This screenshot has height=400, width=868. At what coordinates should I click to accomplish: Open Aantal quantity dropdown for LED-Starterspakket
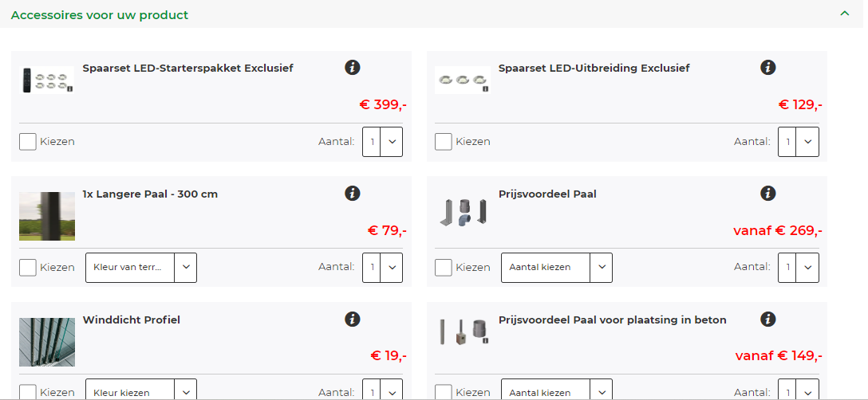click(x=382, y=142)
